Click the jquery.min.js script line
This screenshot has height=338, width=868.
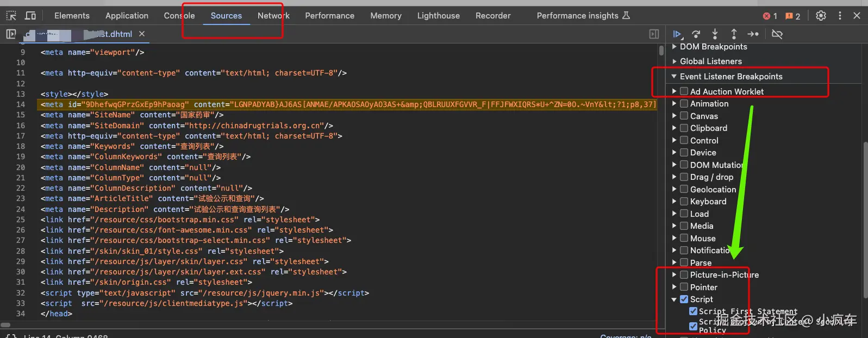(x=205, y=293)
